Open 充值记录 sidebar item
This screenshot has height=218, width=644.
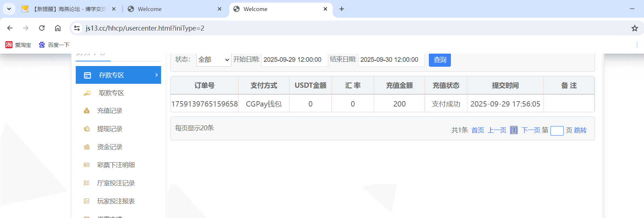point(118,111)
